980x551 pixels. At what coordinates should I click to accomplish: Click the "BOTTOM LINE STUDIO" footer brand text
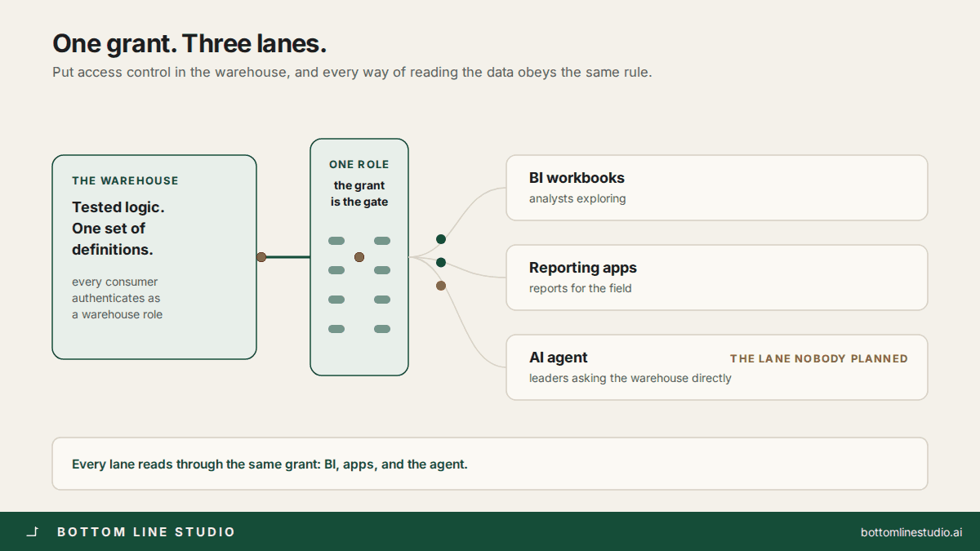tap(146, 532)
